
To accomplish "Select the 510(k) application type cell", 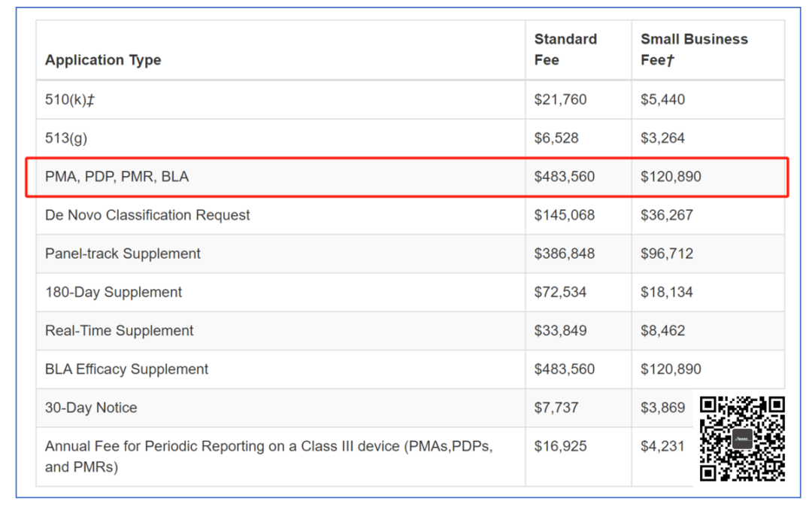I will pyautogui.click(x=70, y=99).
